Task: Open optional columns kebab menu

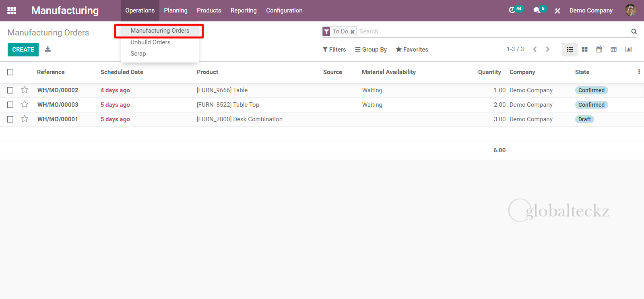Action: (x=639, y=72)
